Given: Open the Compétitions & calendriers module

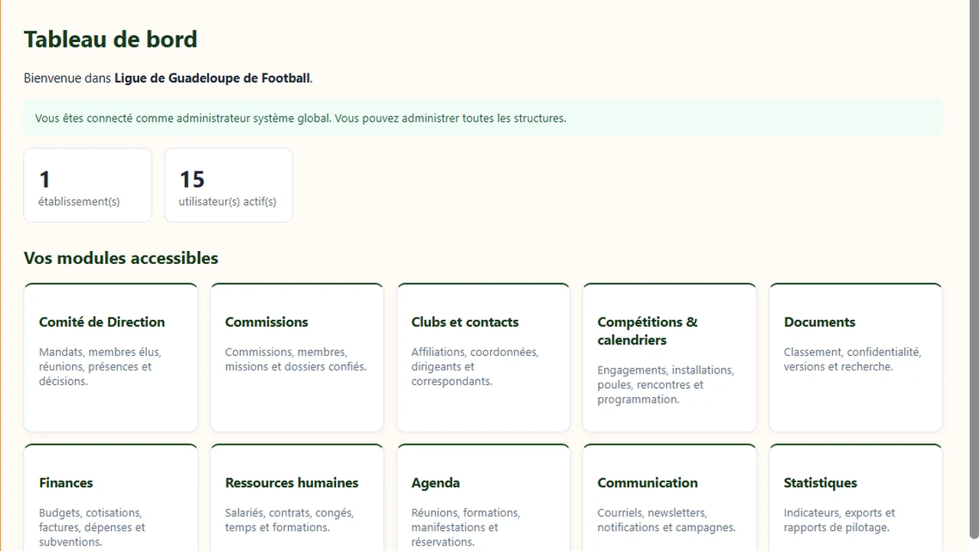Looking at the screenshot, I should [x=670, y=357].
